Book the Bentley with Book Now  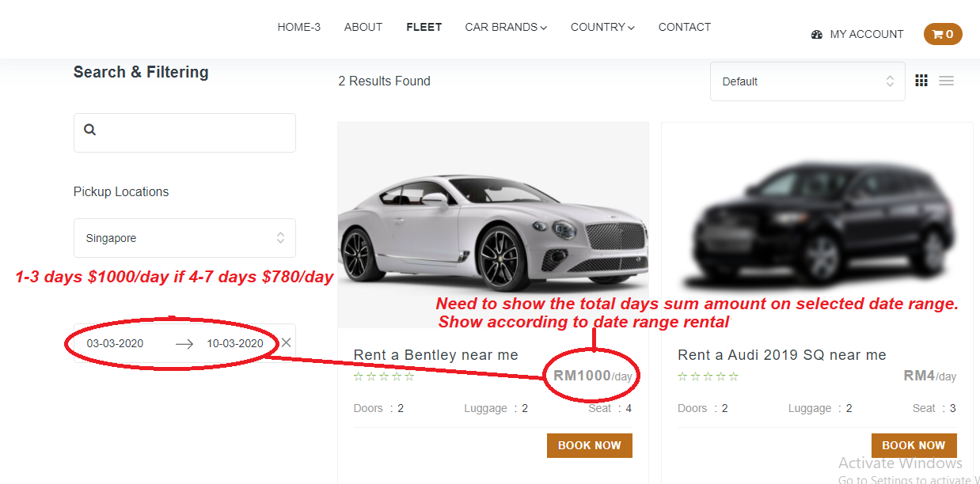pyautogui.click(x=589, y=445)
